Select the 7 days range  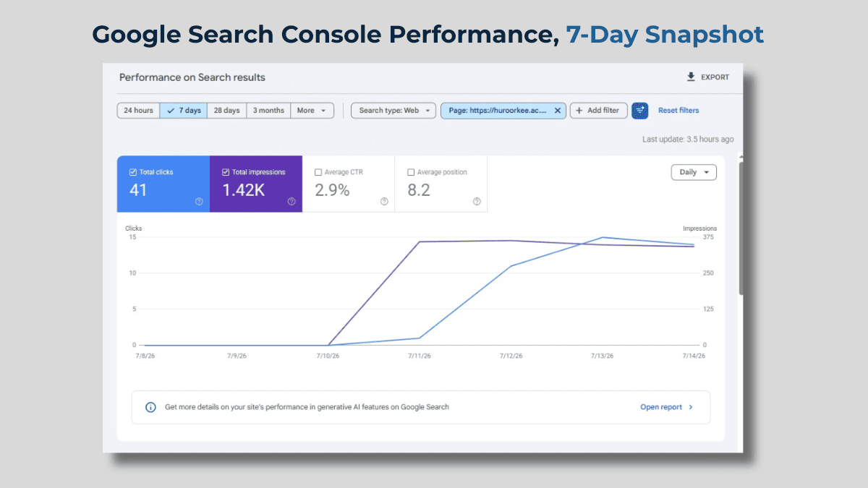pos(184,111)
